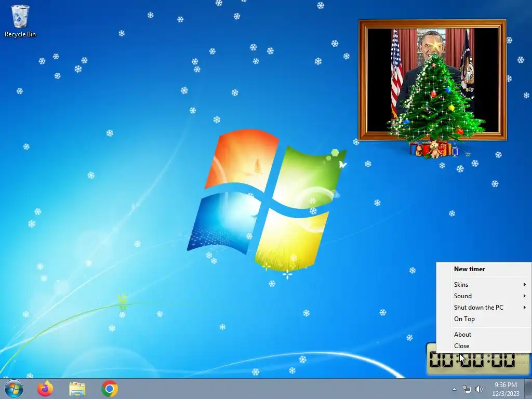This screenshot has height=399, width=532.
Task: Select About in the timer menu
Action: tap(484, 335)
